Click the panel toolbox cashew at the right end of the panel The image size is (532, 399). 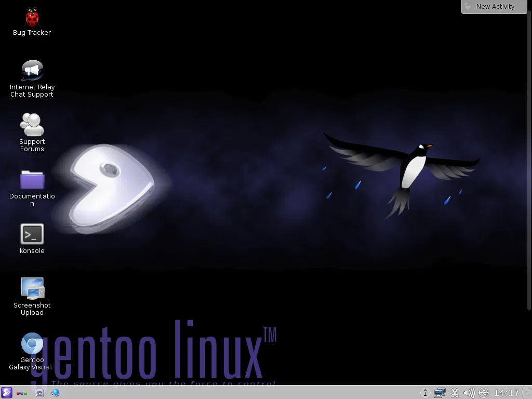pyautogui.click(x=528, y=393)
